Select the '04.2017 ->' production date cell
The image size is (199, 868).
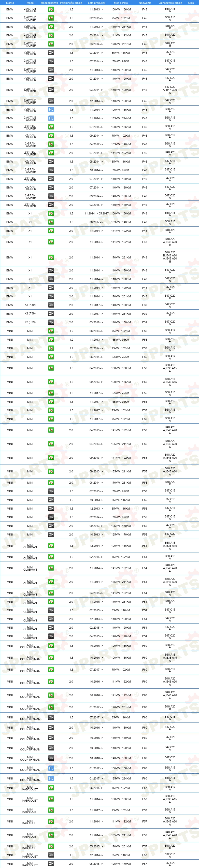tap(96, 144)
